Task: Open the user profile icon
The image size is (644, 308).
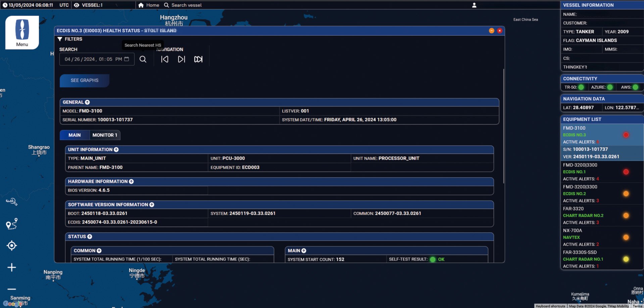Action: pos(474,5)
